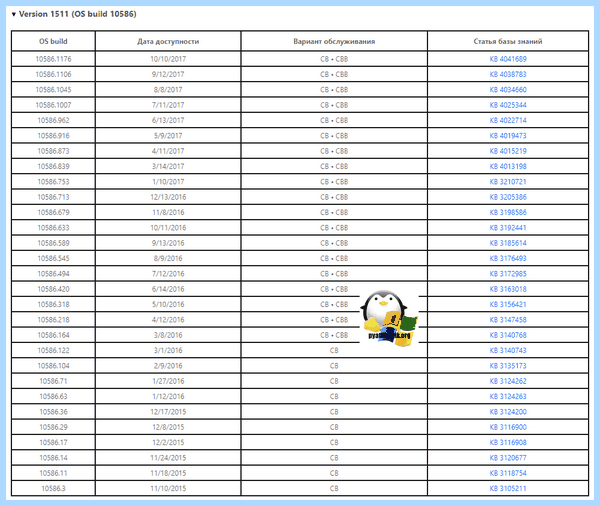Open link KB 3116900
Image resolution: width=600 pixels, height=506 pixels.
(x=508, y=427)
